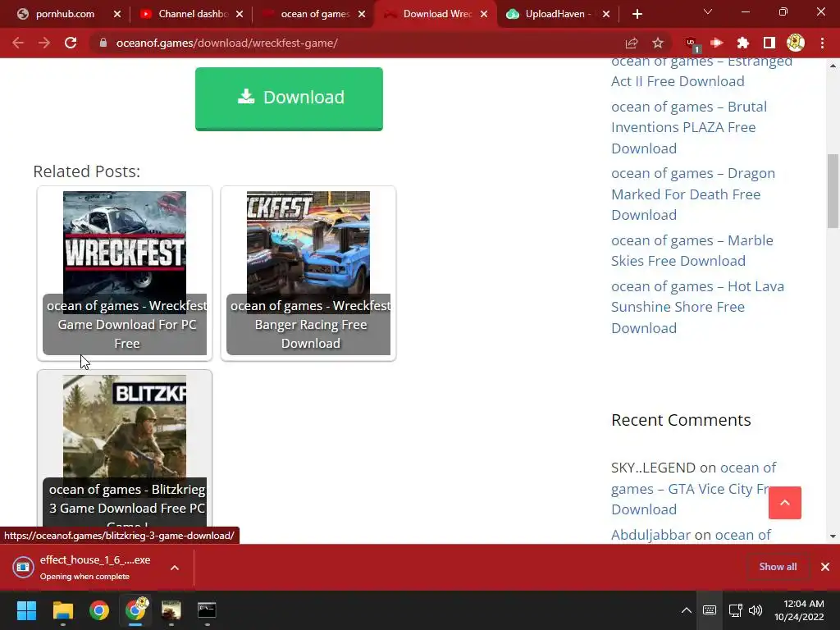This screenshot has height=630, width=840.
Task: Open Marble Skies Free Download link
Action: click(x=692, y=250)
